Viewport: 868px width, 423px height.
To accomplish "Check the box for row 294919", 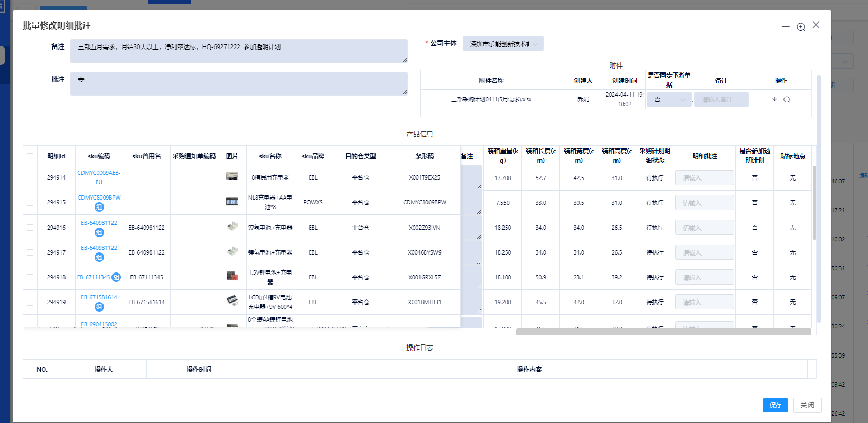I will coord(30,302).
